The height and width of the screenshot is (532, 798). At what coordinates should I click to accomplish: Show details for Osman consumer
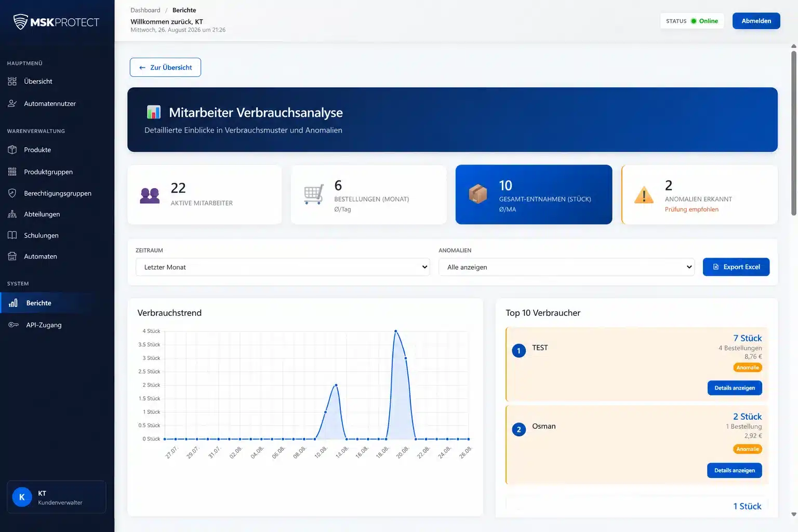pos(734,470)
